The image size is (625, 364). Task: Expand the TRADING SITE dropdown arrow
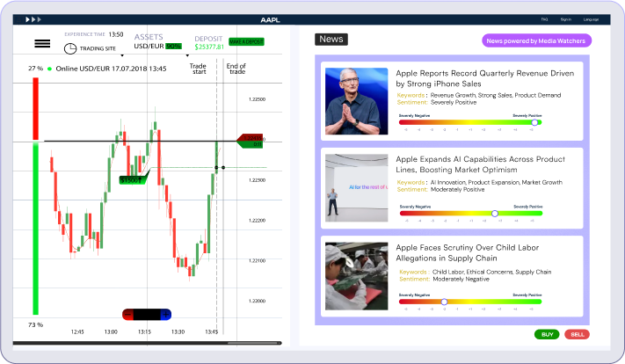tap(122, 55)
